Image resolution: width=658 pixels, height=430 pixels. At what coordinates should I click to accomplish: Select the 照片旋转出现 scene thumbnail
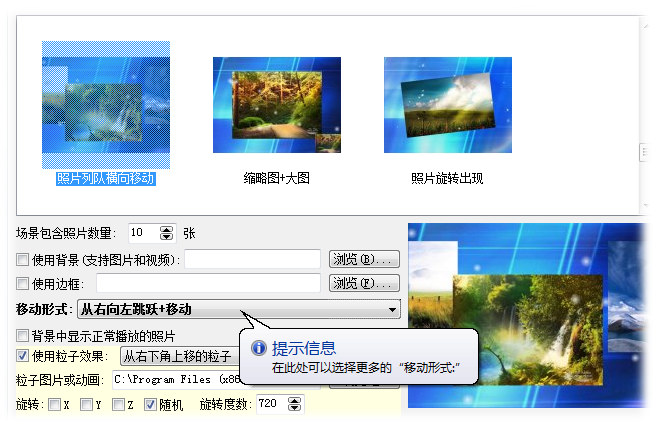click(448, 105)
